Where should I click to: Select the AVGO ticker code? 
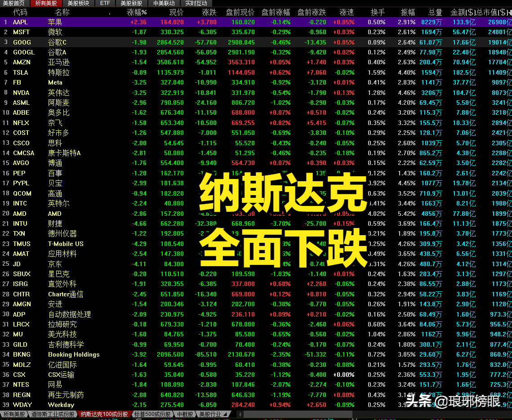click(x=21, y=163)
